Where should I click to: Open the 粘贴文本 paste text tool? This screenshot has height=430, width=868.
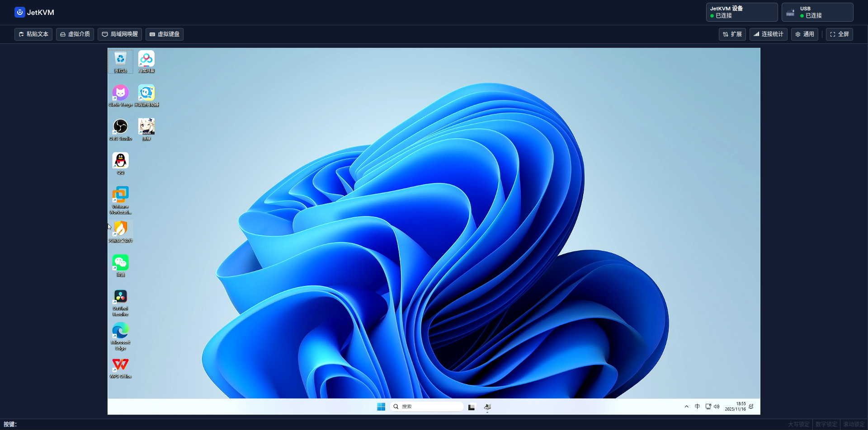coord(33,34)
